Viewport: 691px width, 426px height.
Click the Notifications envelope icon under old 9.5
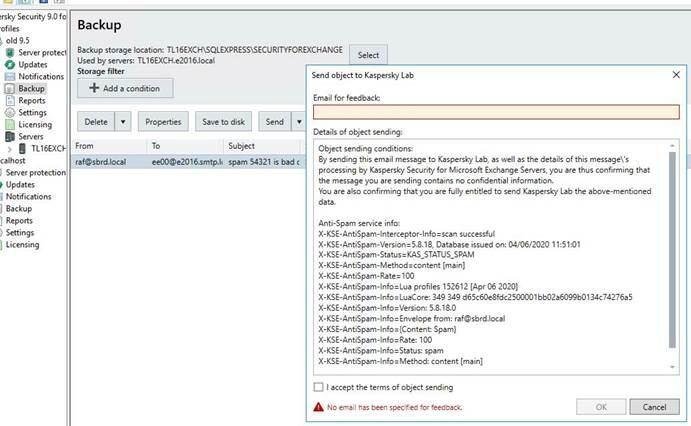10,77
